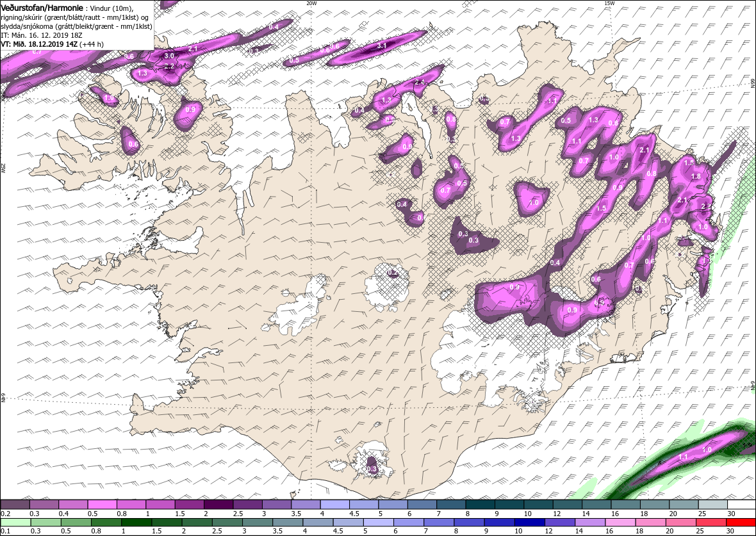Click the 3.1 snowfall value north of Iceland
756x536 pixels.
point(381,46)
